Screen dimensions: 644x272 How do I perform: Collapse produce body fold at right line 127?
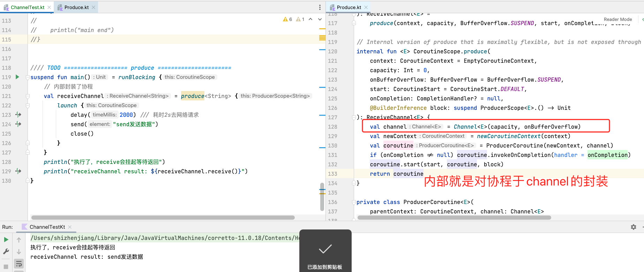(354, 117)
